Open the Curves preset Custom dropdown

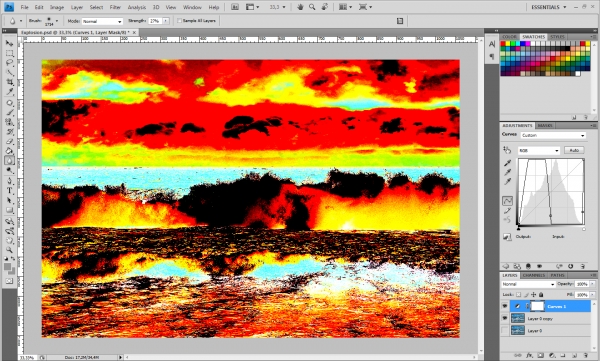[553, 135]
